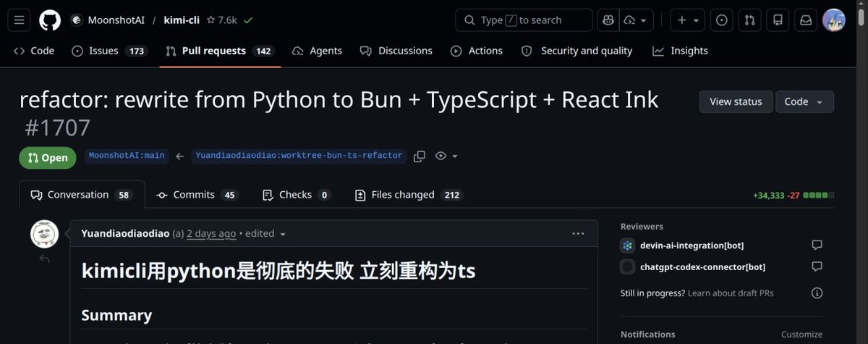Switch to the Issues tab

pyautogui.click(x=109, y=51)
